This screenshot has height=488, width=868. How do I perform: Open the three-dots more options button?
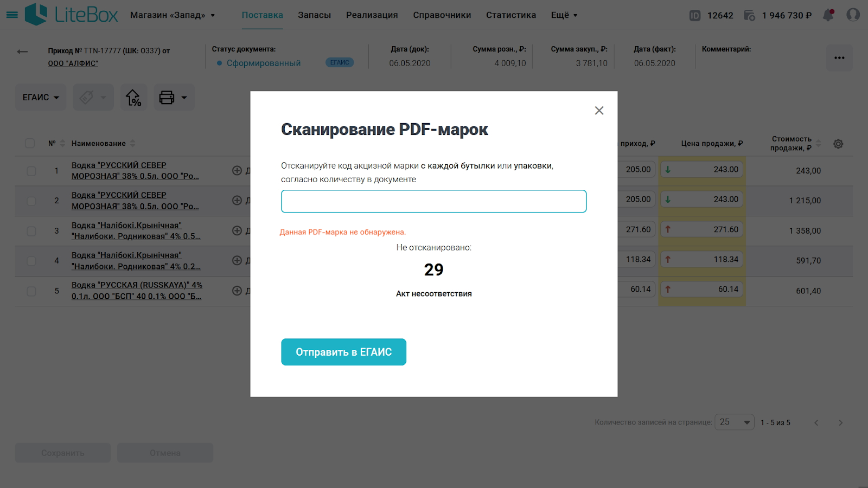[x=839, y=58]
